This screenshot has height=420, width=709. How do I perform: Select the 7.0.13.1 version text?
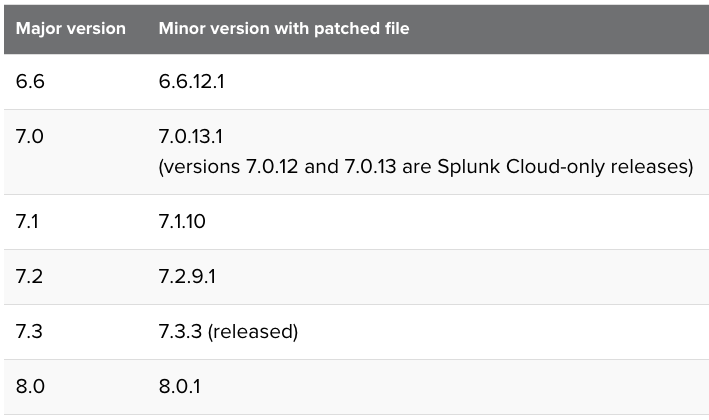[x=192, y=135]
